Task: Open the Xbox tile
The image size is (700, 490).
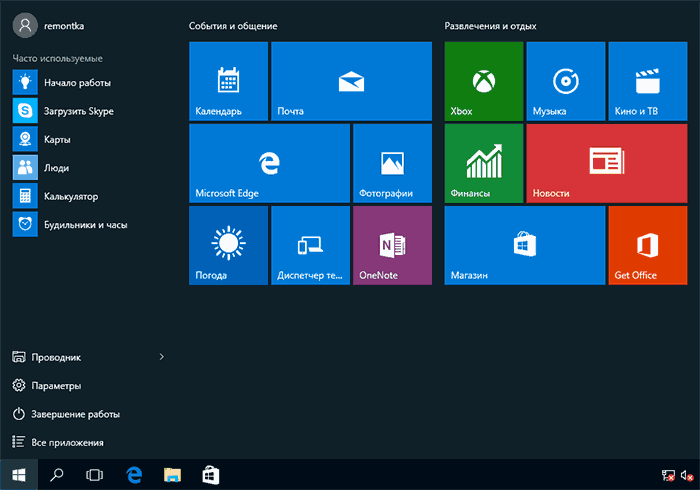Action: [482, 81]
